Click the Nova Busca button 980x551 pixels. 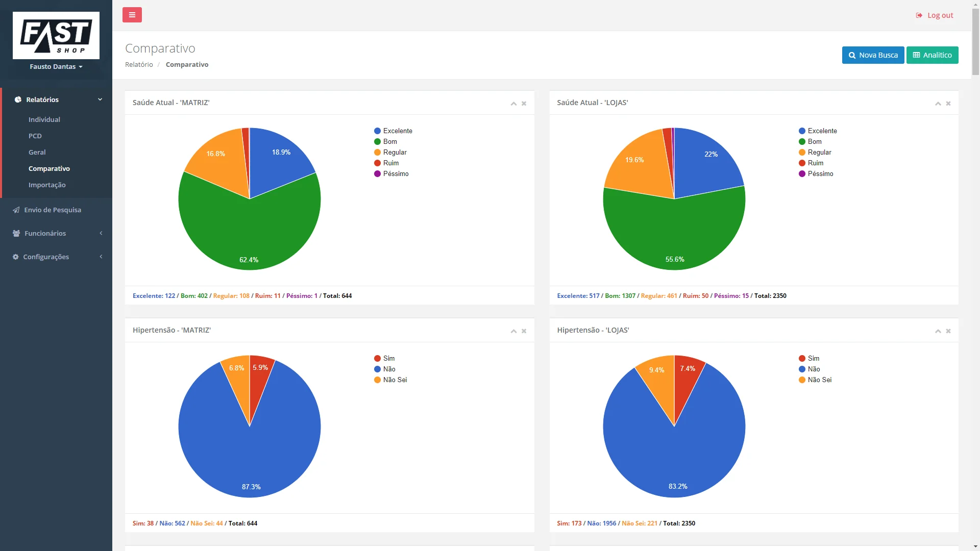point(873,55)
